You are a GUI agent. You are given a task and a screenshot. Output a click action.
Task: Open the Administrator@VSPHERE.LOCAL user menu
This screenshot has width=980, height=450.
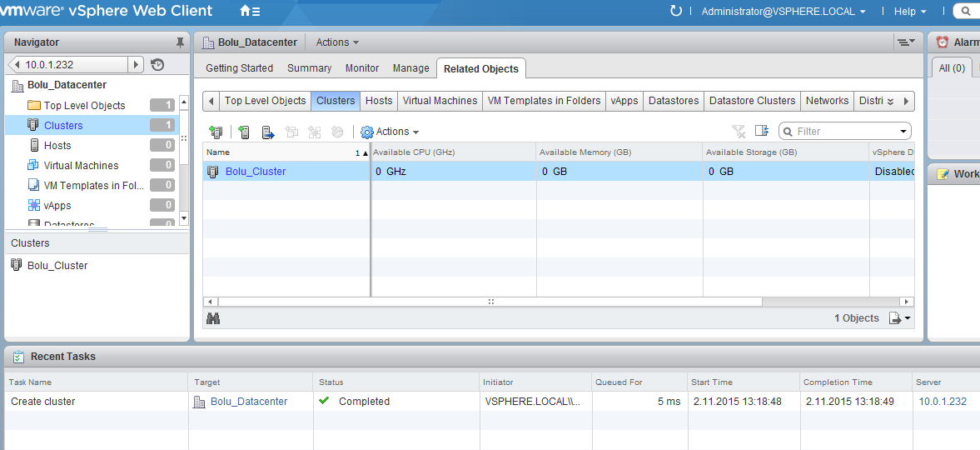tap(784, 12)
